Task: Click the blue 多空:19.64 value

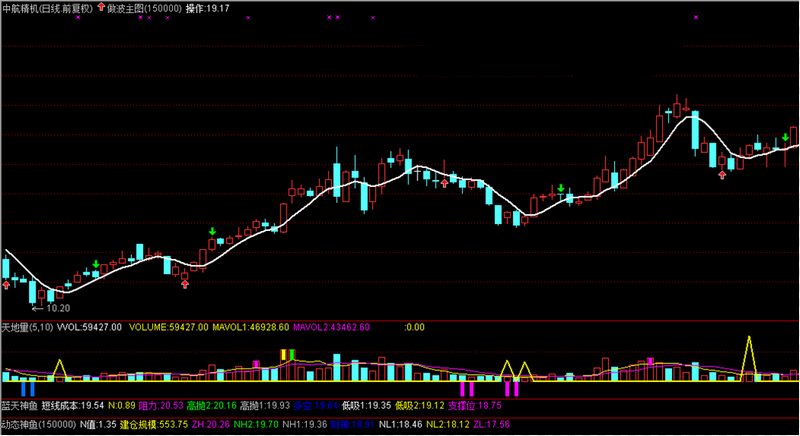Action: click(x=315, y=405)
